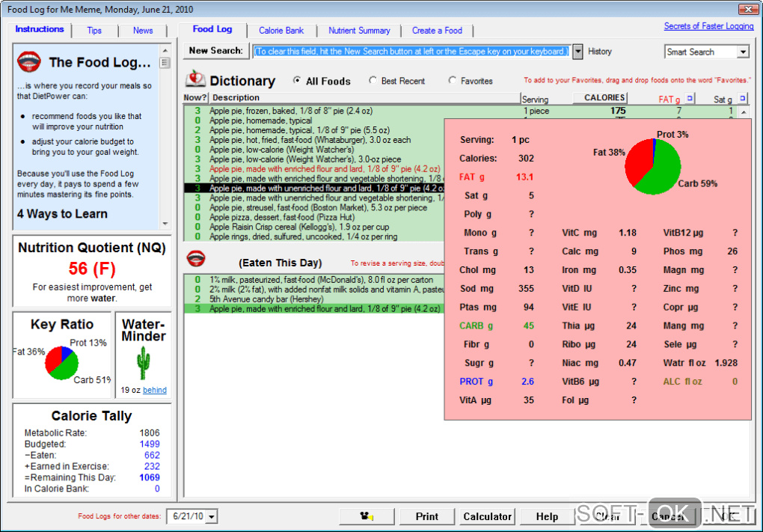Select the All Foods radio button
Viewport: 763px width, 532px height.
coord(297,80)
